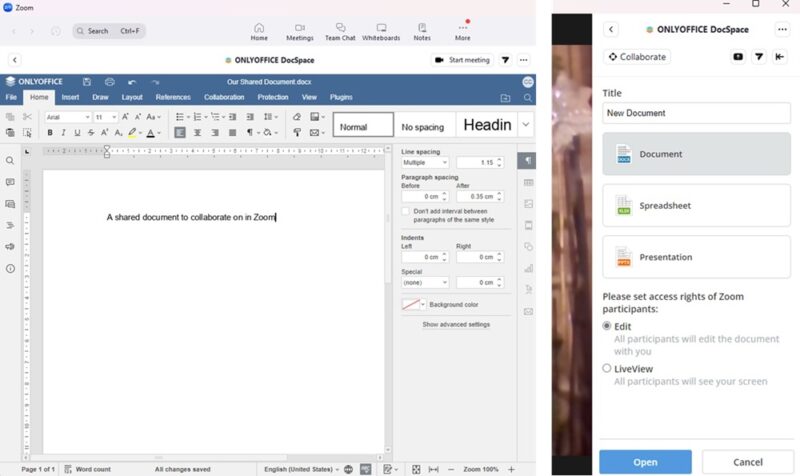Click Show advanced settings link

tap(456, 324)
